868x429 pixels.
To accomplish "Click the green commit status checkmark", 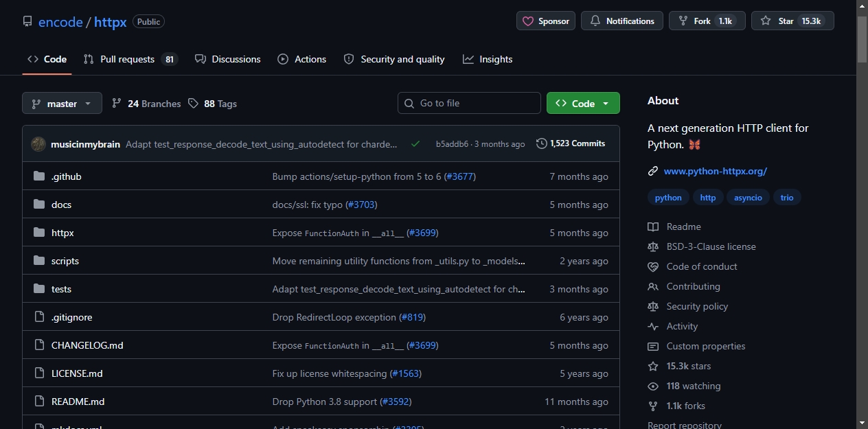I will (415, 144).
